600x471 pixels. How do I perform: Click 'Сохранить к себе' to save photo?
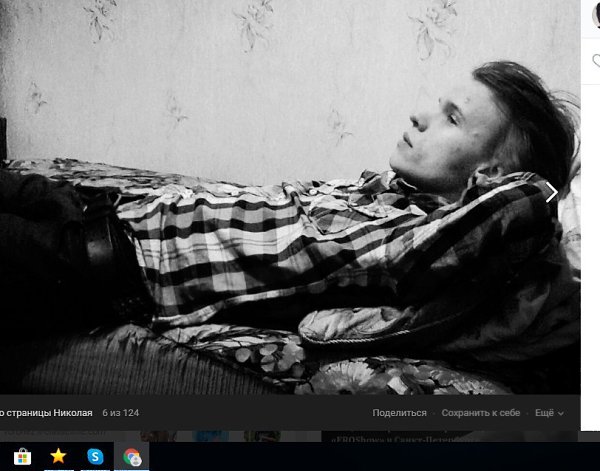(480, 413)
